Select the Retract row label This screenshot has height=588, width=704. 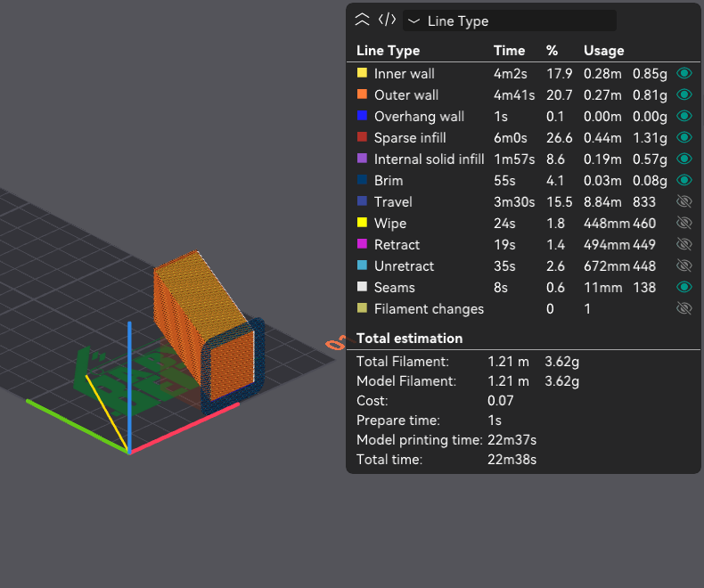[397, 245]
